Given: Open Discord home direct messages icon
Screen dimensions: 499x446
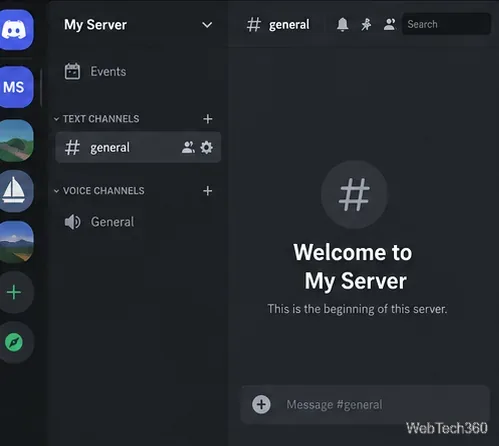Looking at the screenshot, I should click(15, 30).
